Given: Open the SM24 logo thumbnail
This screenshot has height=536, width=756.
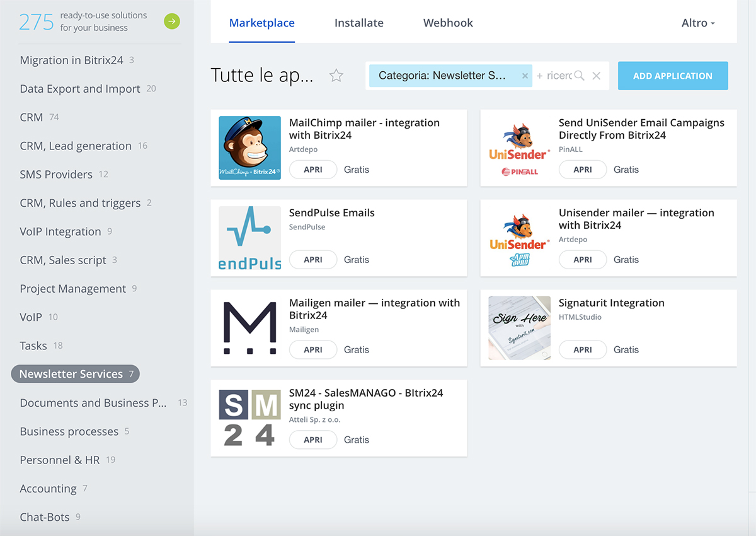Looking at the screenshot, I should [x=249, y=418].
